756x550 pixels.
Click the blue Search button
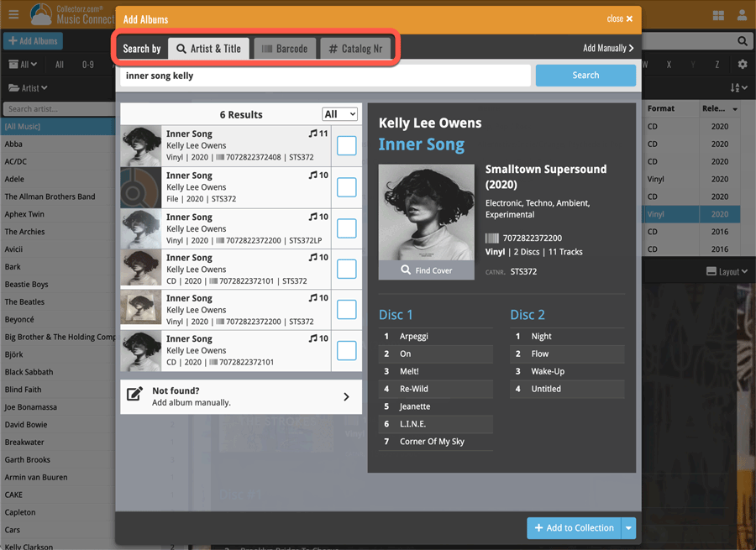click(585, 76)
